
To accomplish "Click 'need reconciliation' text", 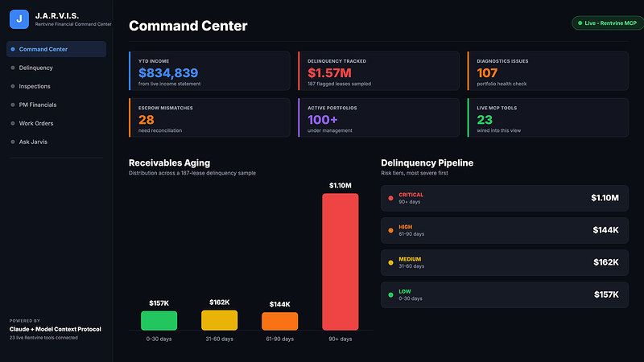I will pos(160,131).
